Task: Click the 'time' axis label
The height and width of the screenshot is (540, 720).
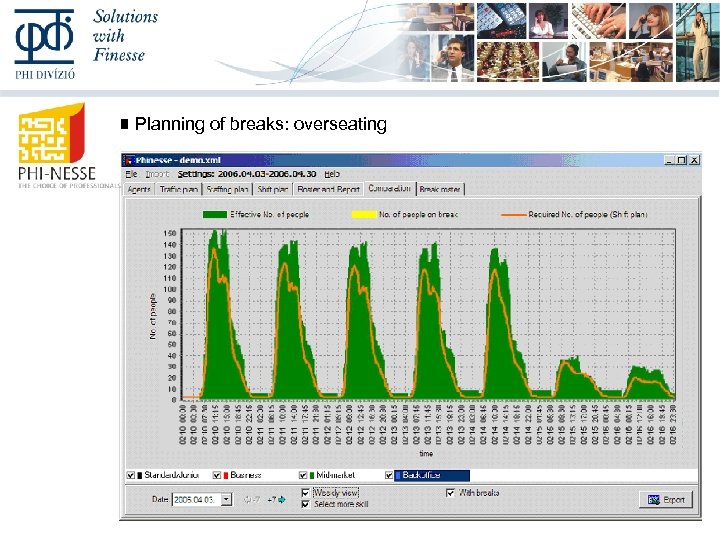Action: (426, 454)
